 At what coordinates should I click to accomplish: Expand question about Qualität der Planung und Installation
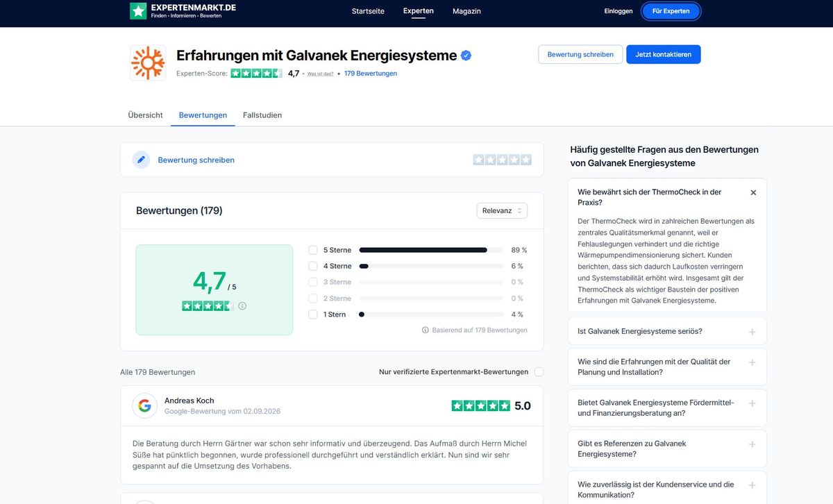coord(667,367)
